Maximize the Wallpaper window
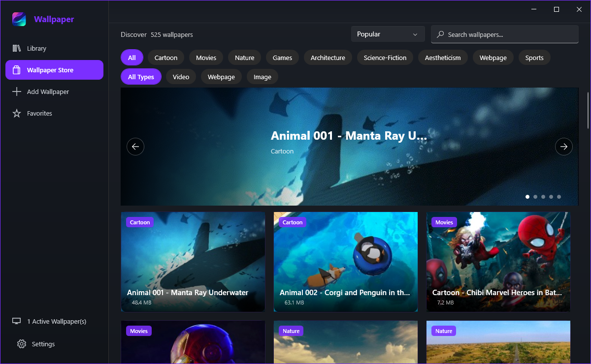Viewport: 591px width, 364px height. tap(557, 9)
